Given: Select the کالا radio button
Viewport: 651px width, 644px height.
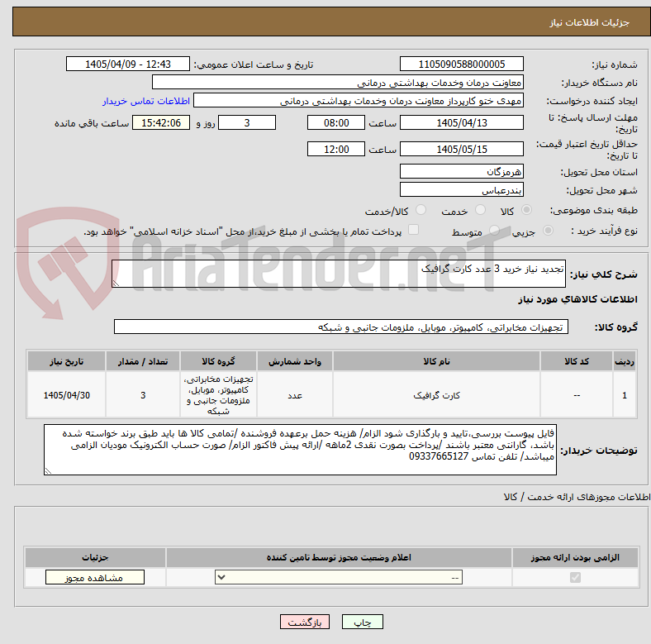Looking at the screenshot, I should [x=526, y=210].
